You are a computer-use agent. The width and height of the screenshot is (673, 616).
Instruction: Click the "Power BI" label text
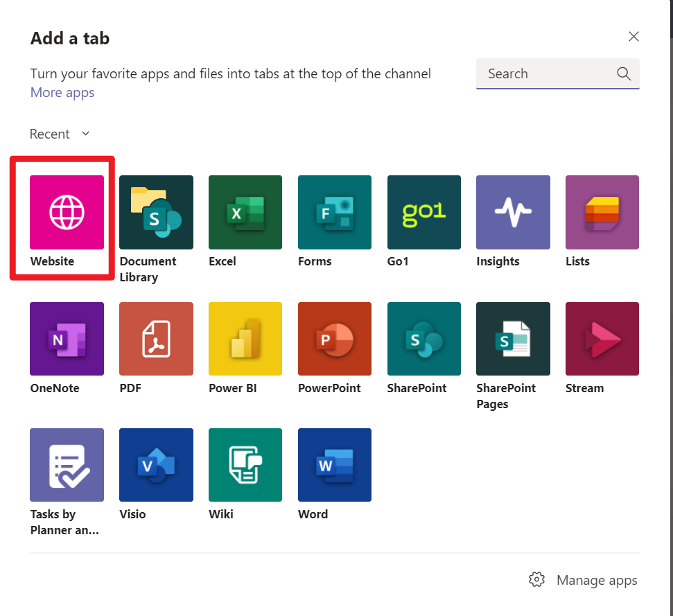(x=233, y=388)
